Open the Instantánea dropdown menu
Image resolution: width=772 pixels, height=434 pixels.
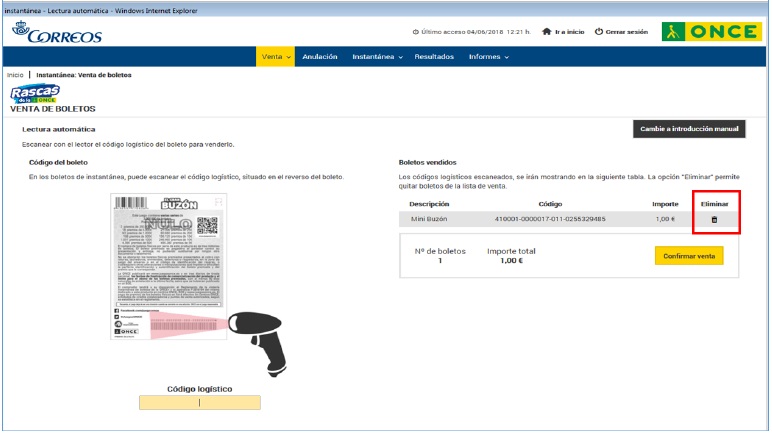[x=377, y=57]
